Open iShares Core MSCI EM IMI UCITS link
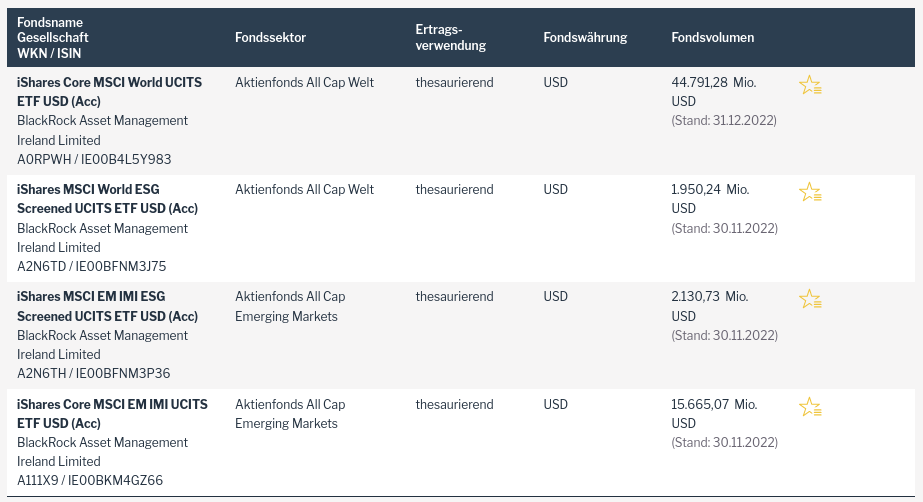This screenshot has width=923, height=502. point(112,414)
